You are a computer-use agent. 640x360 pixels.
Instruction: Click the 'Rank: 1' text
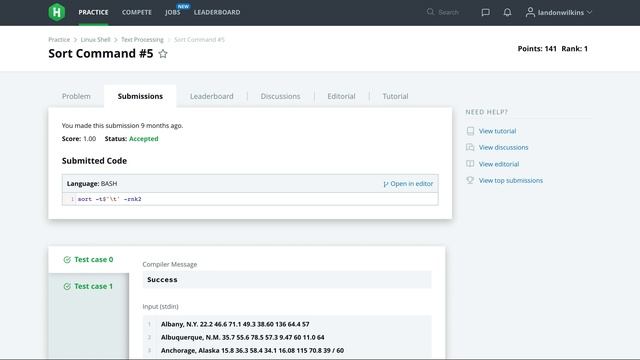coord(575,49)
